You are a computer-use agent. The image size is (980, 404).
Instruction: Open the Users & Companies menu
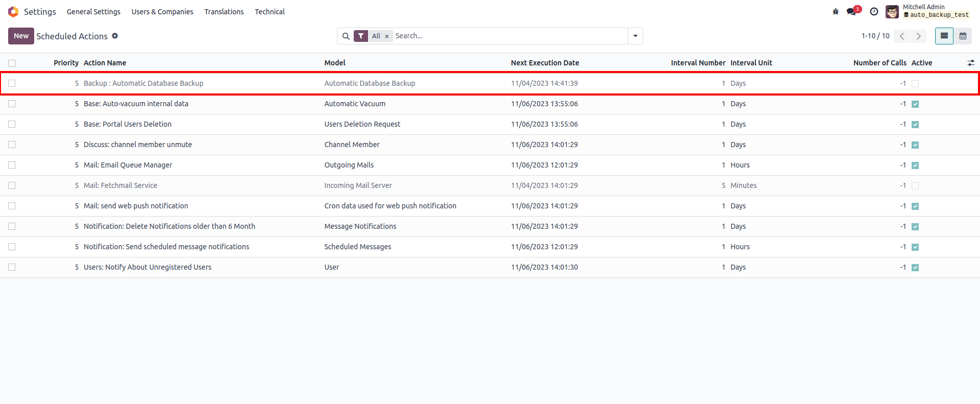coord(162,12)
